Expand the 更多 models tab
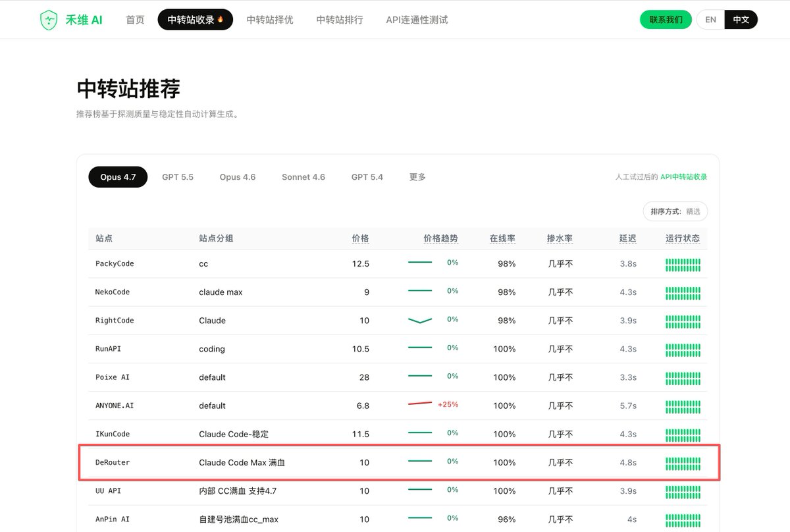The width and height of the screenshot is (790, 532). (x=417, y=177)
